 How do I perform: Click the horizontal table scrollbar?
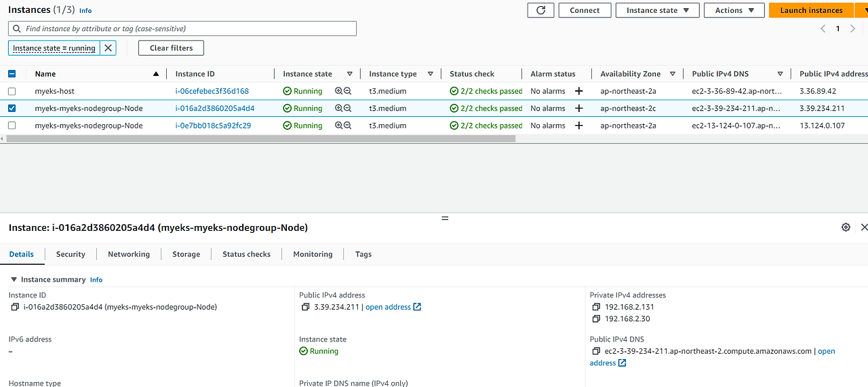(x=260, y=139)
